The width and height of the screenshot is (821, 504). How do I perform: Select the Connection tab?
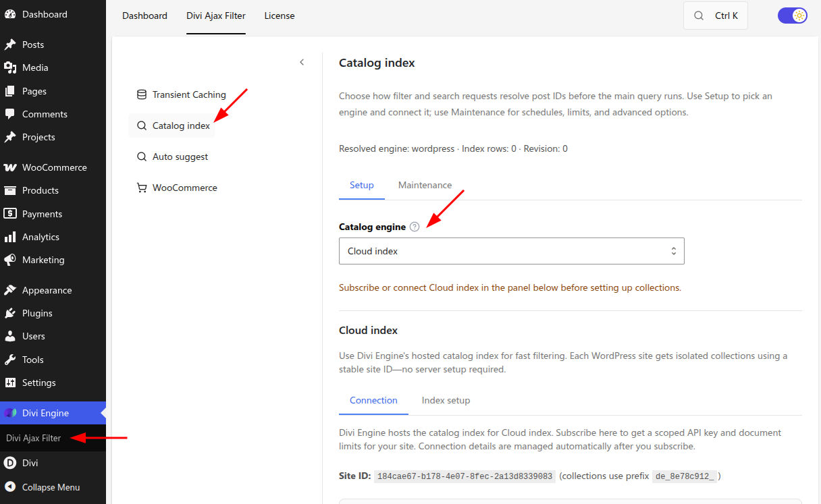pos(373,400)
